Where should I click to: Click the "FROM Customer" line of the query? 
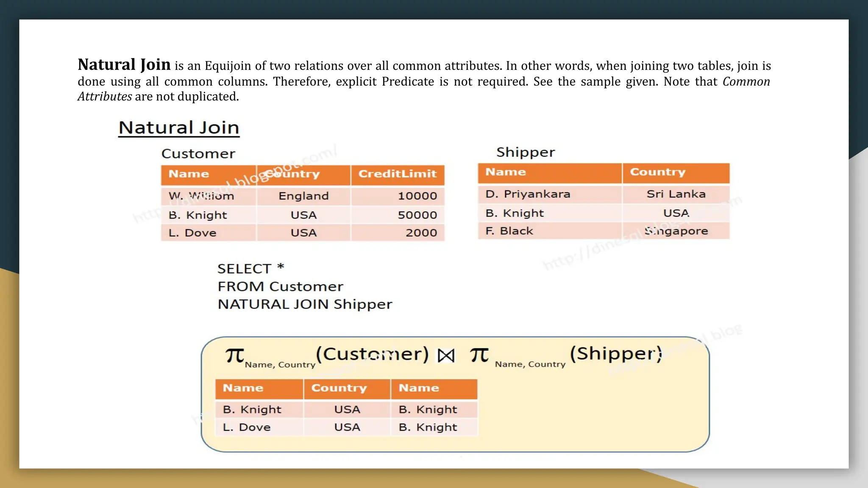tap(280, 286)
